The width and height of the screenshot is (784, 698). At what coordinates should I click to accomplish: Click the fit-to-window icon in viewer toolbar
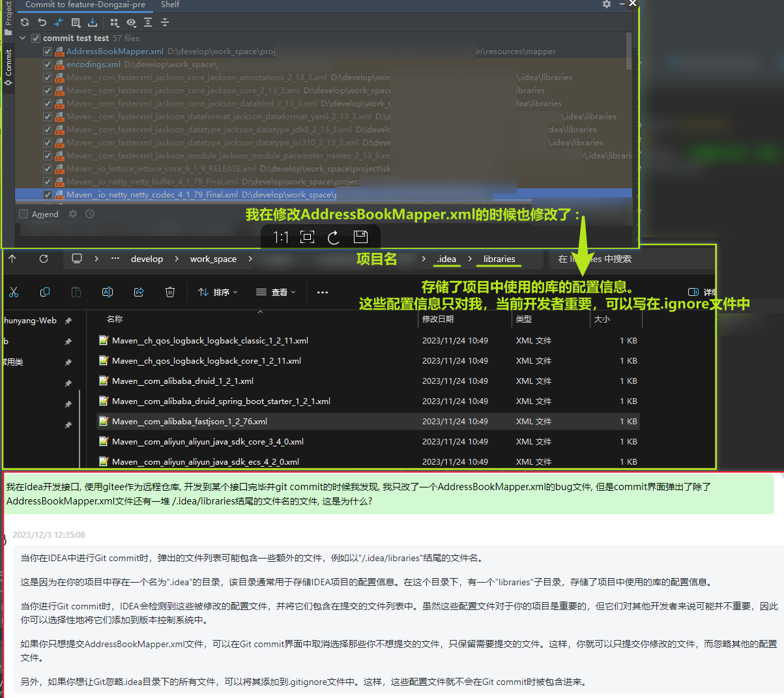pyautogui.click(x=308, y=237)
